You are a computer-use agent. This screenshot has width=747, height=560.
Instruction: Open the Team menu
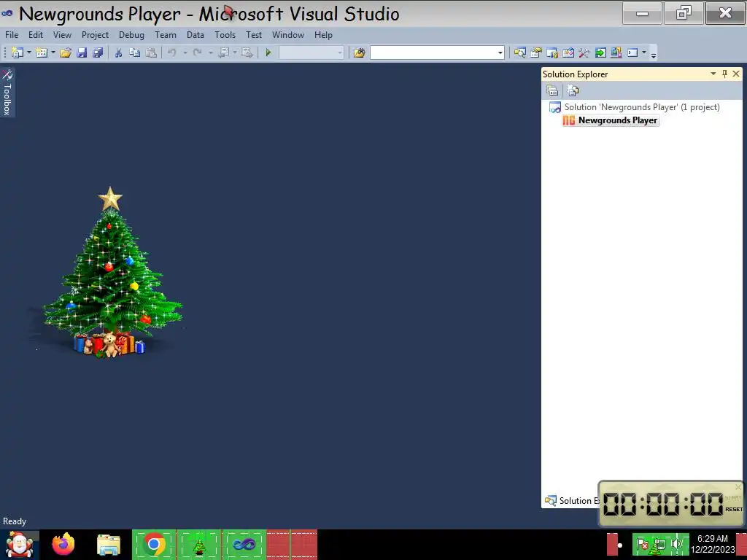(166, 35)
